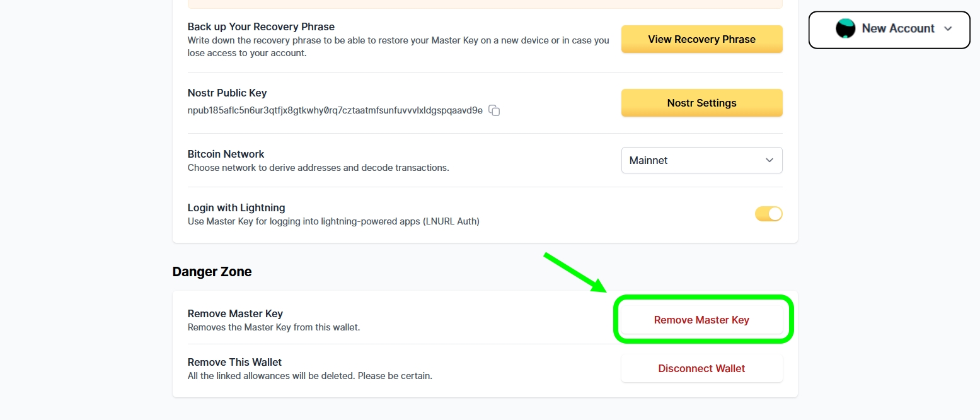Viewport: 980px width, 420px height.
Task: Click the Remove This Wallet label
Action: tap(234, 362)
